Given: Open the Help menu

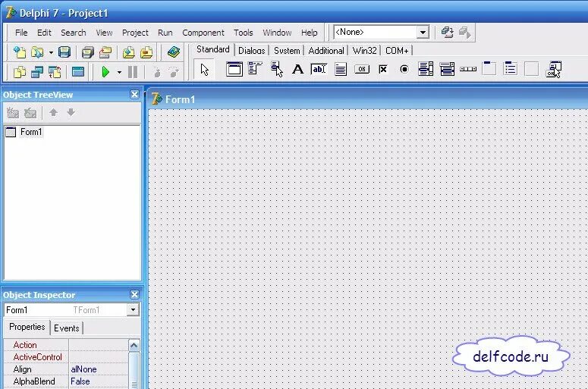Looking at the screenshot, I should 310,33.
